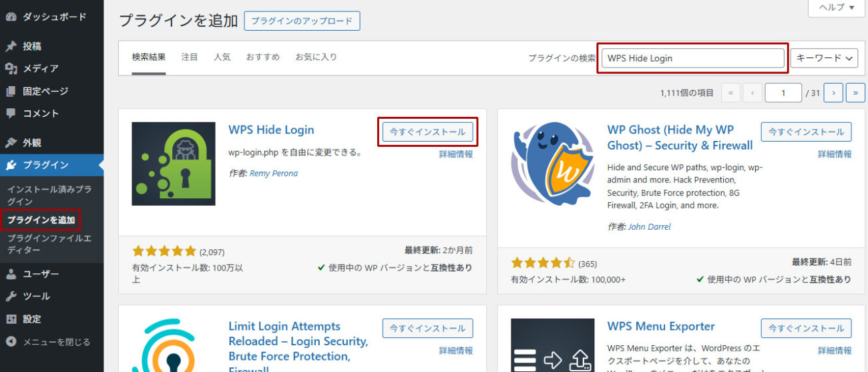868x372 pixels.
Task: Click the WPS Hide Login plugin thumbnail
Action: click(x=174, y=164)
